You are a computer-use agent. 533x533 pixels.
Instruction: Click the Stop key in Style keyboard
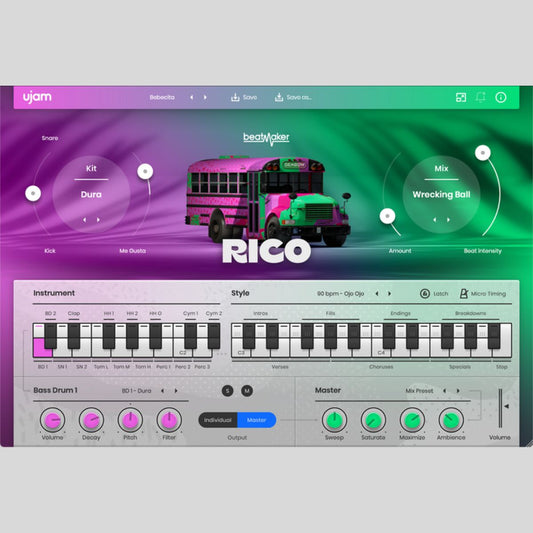tap(502, 352)
